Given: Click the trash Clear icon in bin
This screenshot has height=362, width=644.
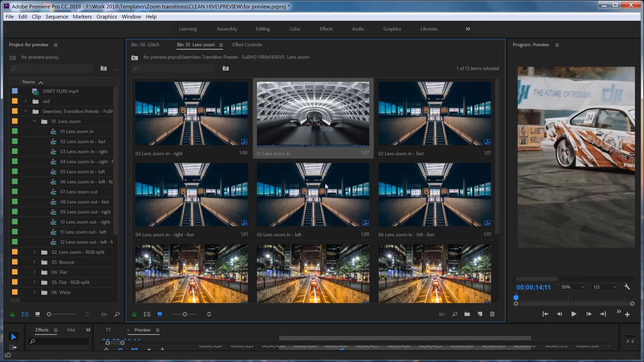Looking at the screenshot, I should (x=492, y=314).
